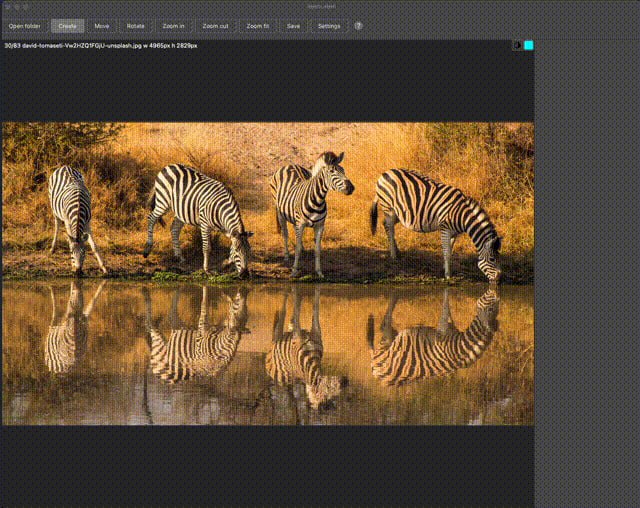
Task: Maximize the window with green button
Action: (x=26, y=6)
